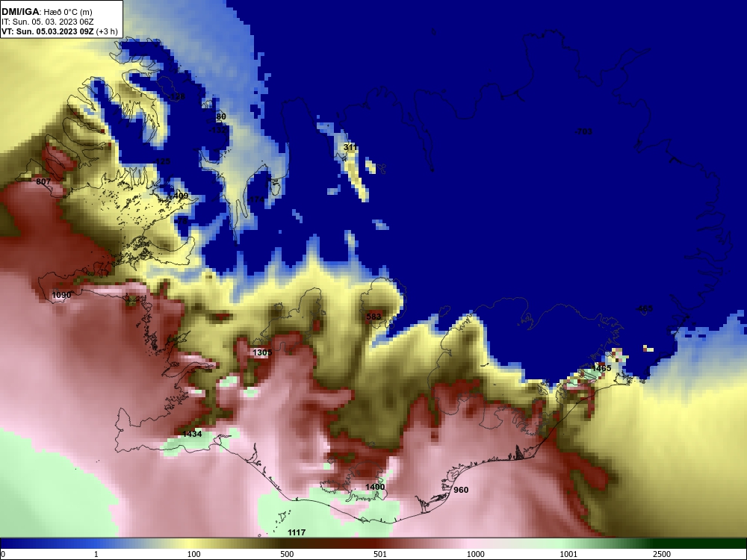The height and width of the screenshot is (560, 747).
Task: Click the map value 1465
Action: click(x=601, y=369)
